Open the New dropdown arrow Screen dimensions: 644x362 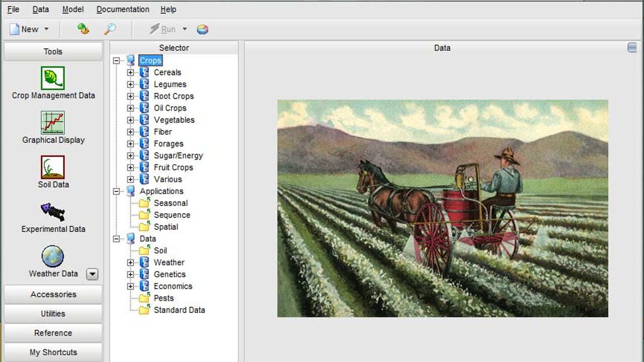coord(46,29)
